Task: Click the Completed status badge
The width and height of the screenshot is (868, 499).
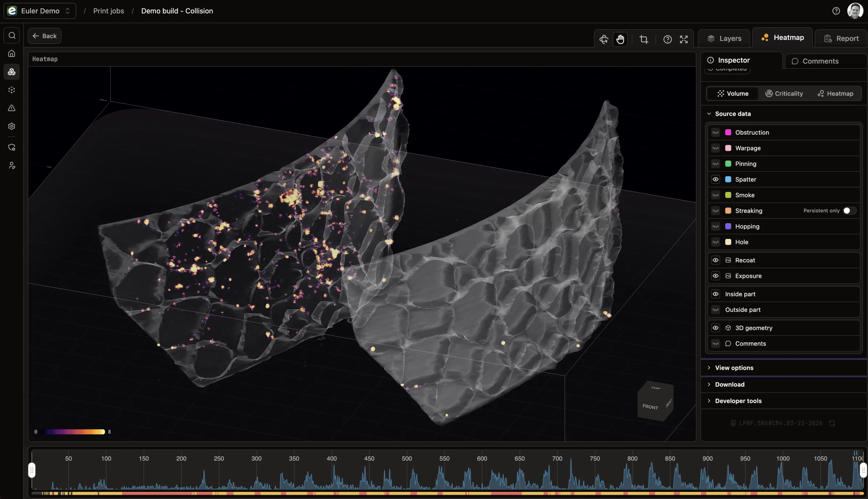Action: coord(727,69)
